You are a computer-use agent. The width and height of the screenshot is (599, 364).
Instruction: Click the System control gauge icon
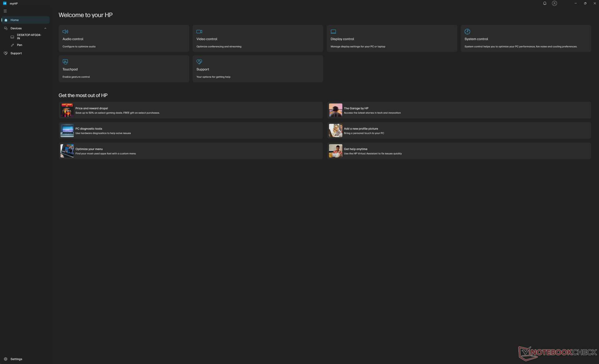tap(467, 31)
